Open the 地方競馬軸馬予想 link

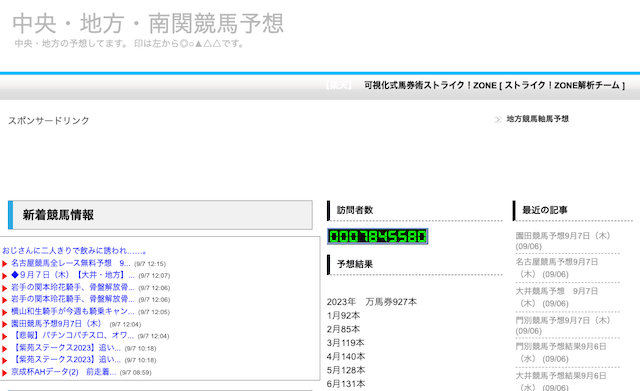(x=538, y=119)
